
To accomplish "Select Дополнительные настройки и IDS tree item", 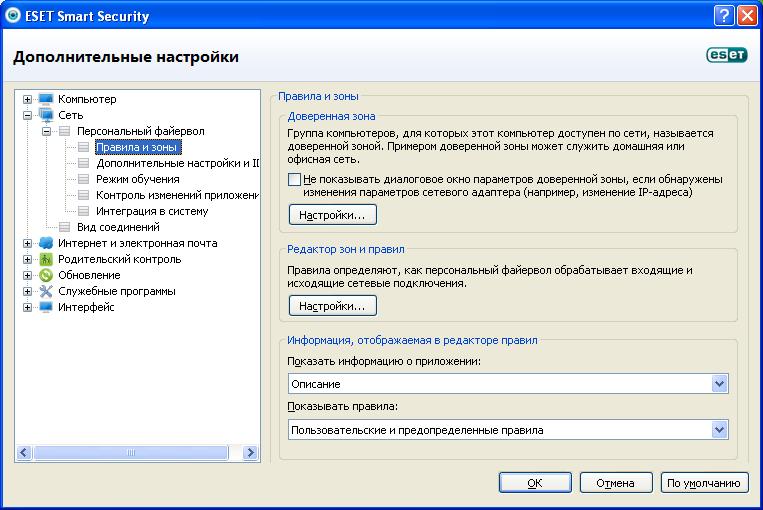I will click(x=177, y=163).
